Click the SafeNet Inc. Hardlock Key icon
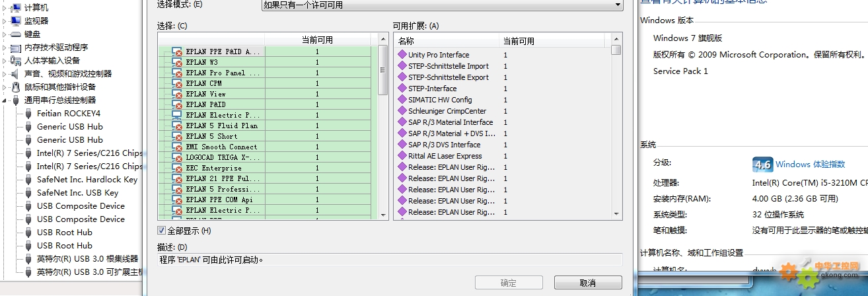 pyautogui.click(x=28, y=179)
